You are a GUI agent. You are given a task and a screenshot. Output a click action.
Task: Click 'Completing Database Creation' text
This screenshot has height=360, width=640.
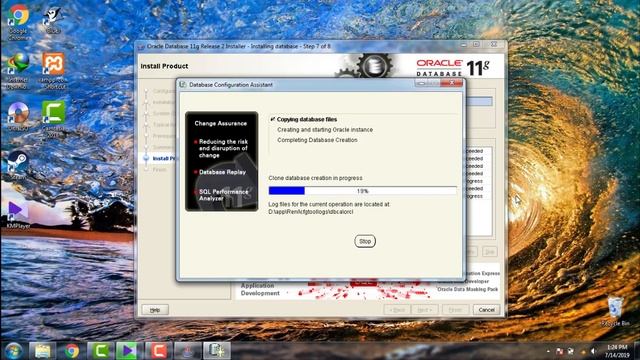click(317, 140)
